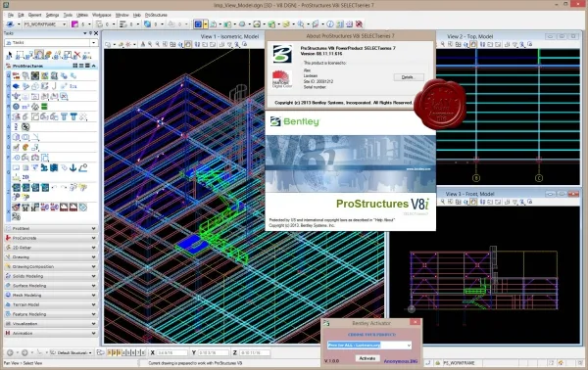
Task: Click the Element Selection arrow tool
Action: (10, 56)
